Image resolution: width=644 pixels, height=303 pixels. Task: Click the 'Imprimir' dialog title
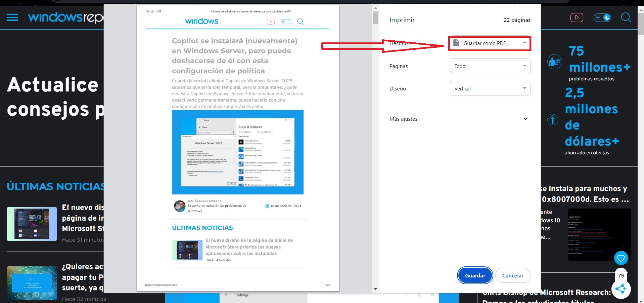point(402,20)
